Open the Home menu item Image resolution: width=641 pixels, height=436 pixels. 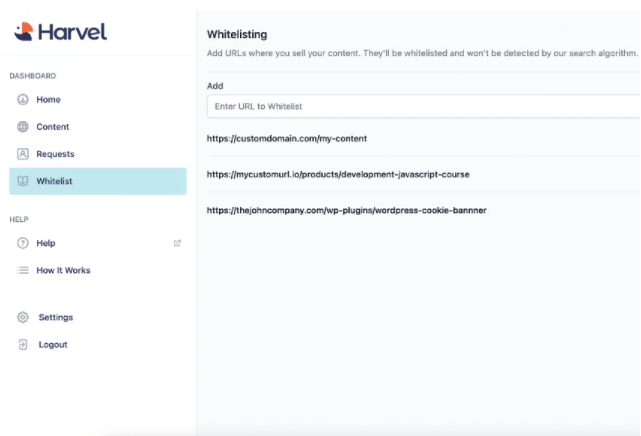point(48,100)
